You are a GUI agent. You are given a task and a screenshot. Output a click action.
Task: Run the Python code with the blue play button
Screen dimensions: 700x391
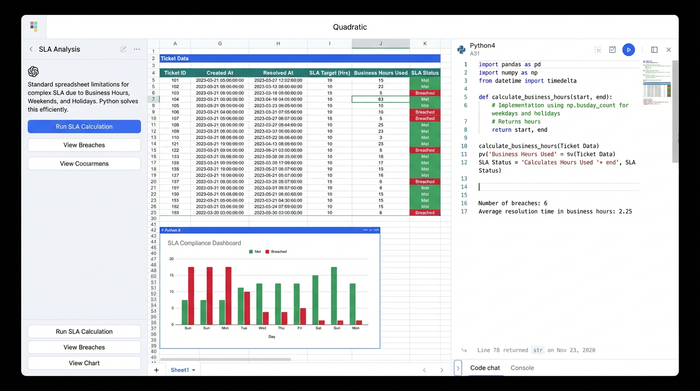pos(629,50)
